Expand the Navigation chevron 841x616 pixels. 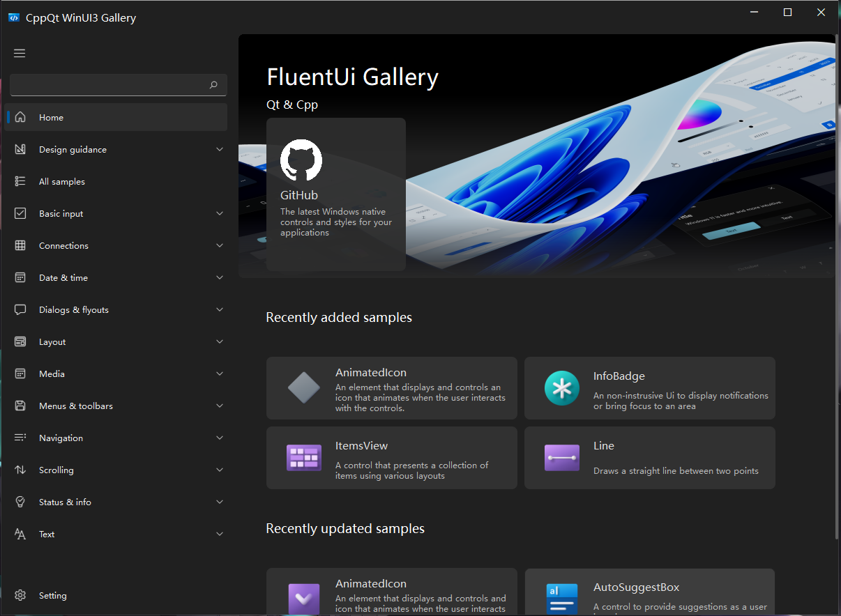(x=220, y=438)
